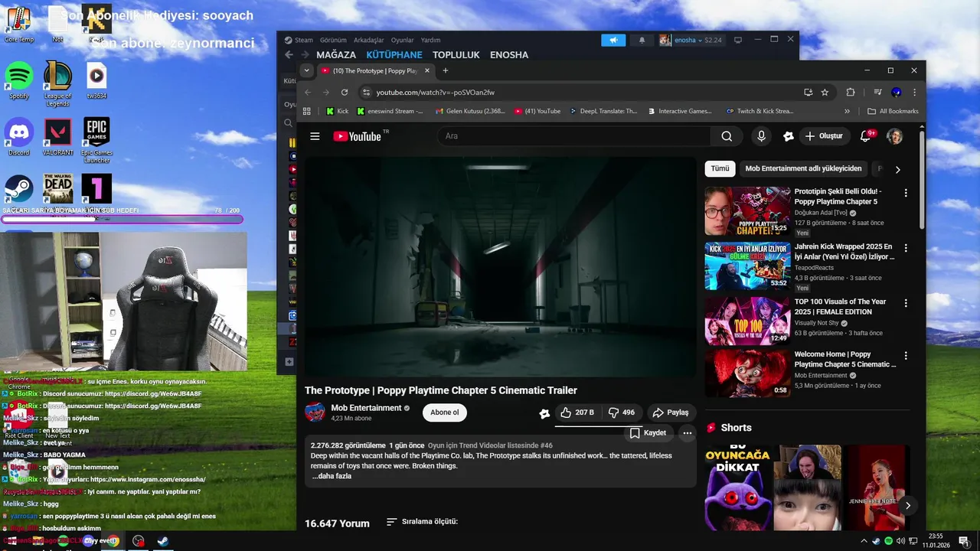Open Spotify icon in system tray
Viewport: 980px width, 551px height.
point(888,541)
